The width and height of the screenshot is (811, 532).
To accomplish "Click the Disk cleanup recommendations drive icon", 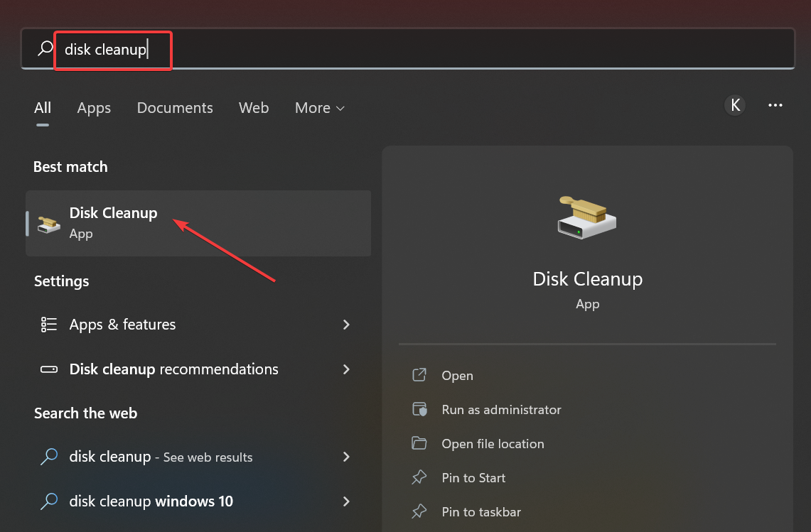I will (x=49, y=369).
